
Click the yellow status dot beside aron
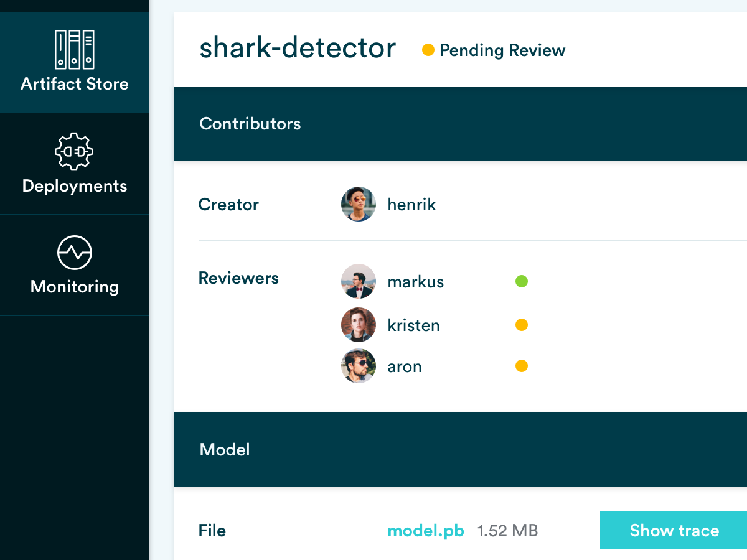pos(522,366)
